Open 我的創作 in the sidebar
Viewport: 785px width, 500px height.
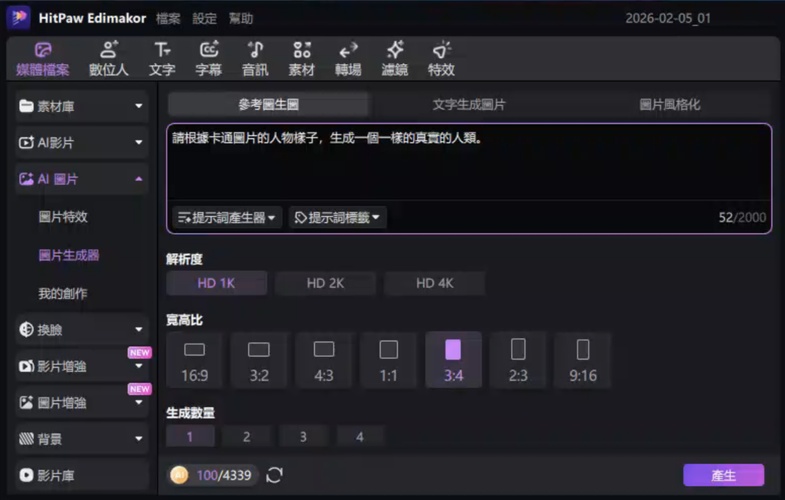63,293
